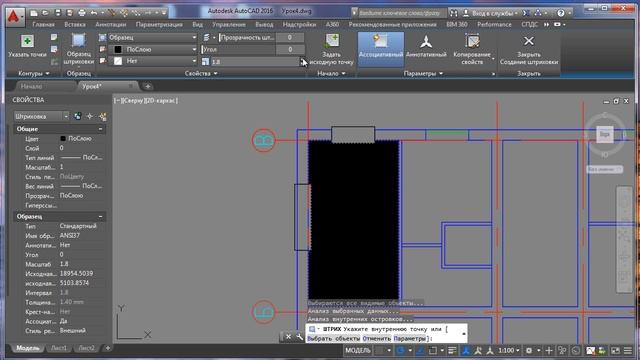Click the viewport controls [-][Сверху][2D-каркас] label
Viewport: 640px width, 360px height.
[x=146, y=100]
